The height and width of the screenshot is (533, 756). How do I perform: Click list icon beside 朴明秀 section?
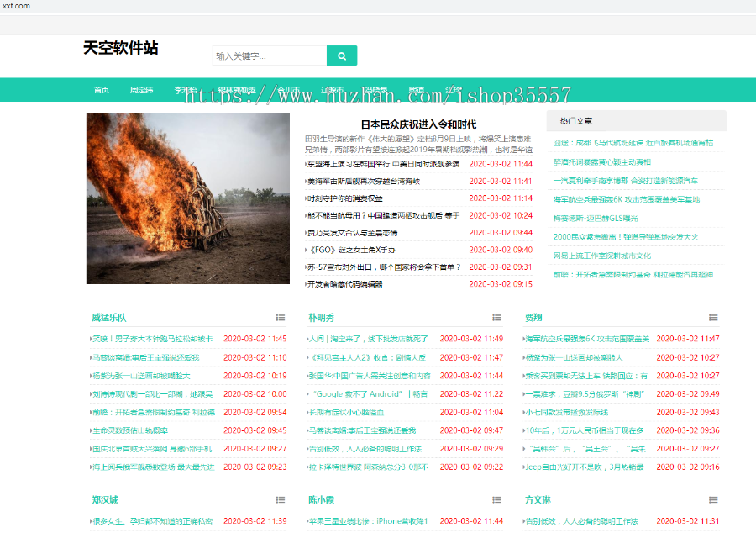(497, 318)
